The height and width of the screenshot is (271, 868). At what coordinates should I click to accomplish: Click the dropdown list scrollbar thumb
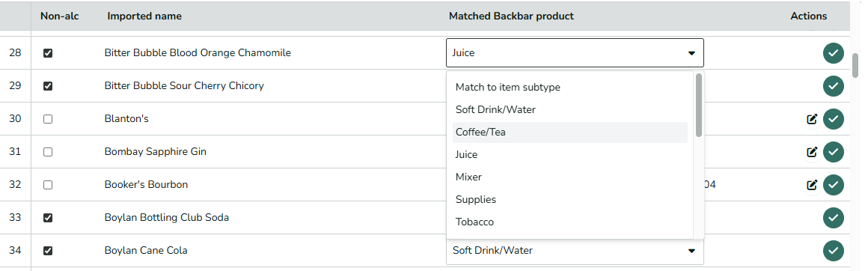click(699, 105)
